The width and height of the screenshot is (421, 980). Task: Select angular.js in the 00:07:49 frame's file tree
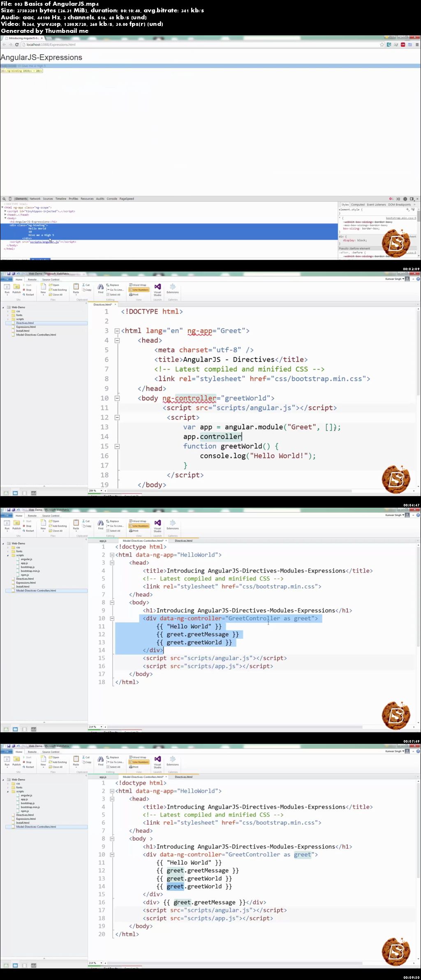coord(26,559)
